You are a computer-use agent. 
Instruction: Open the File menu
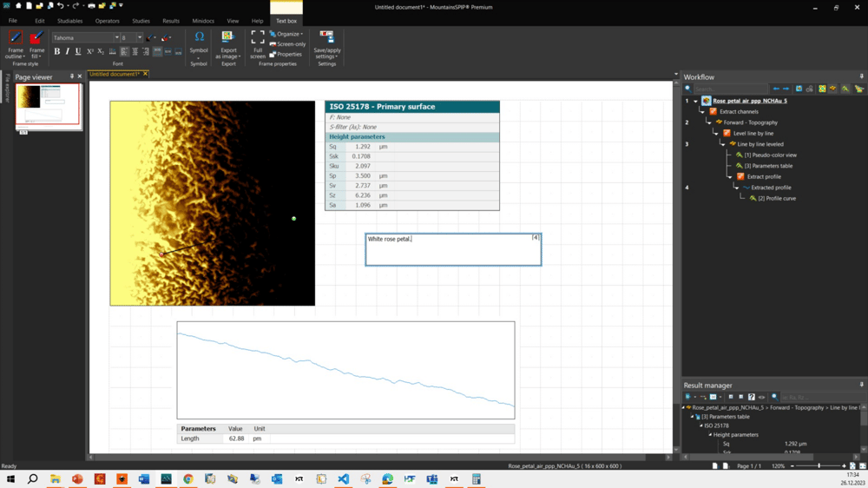12,21
